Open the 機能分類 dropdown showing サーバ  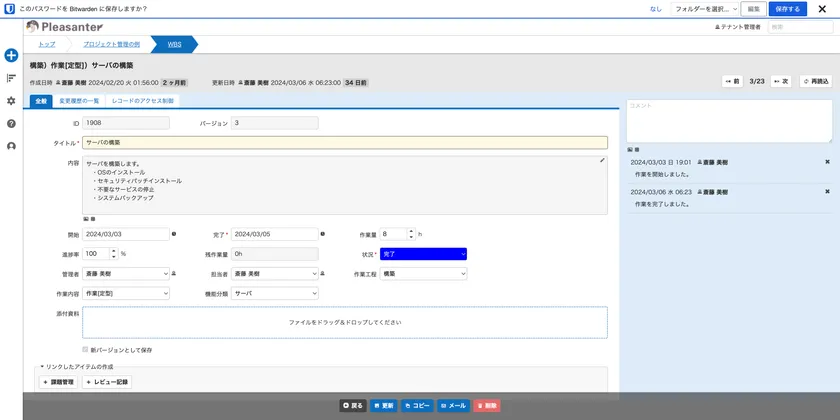click(x=274, y=294)
